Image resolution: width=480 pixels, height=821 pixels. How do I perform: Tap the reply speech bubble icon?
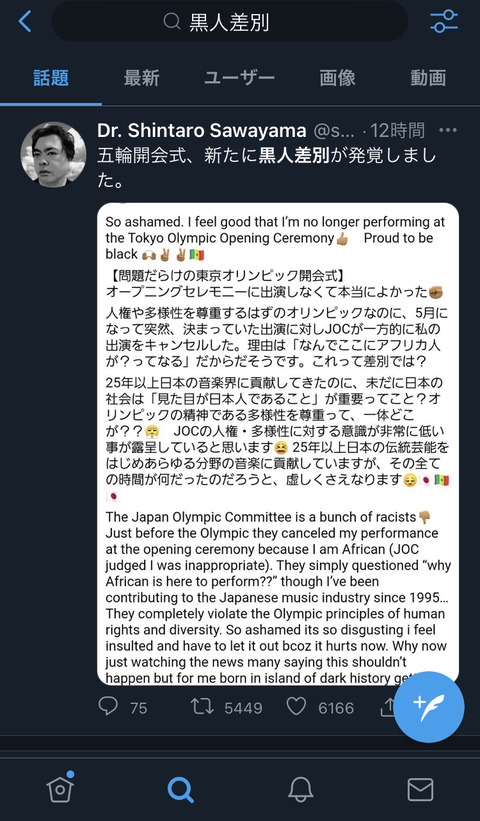coord(108,706)
